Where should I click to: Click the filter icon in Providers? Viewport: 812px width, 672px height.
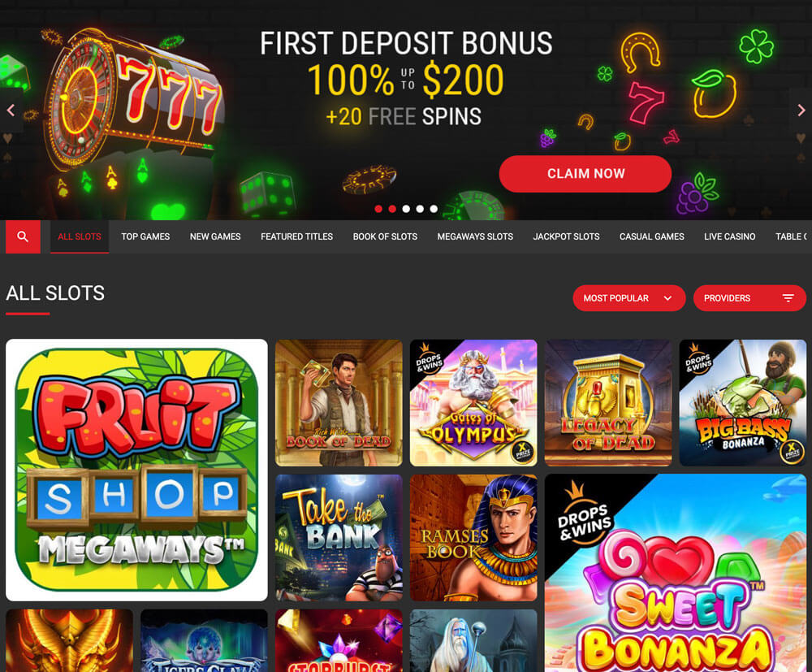click(x=788, y=298)
